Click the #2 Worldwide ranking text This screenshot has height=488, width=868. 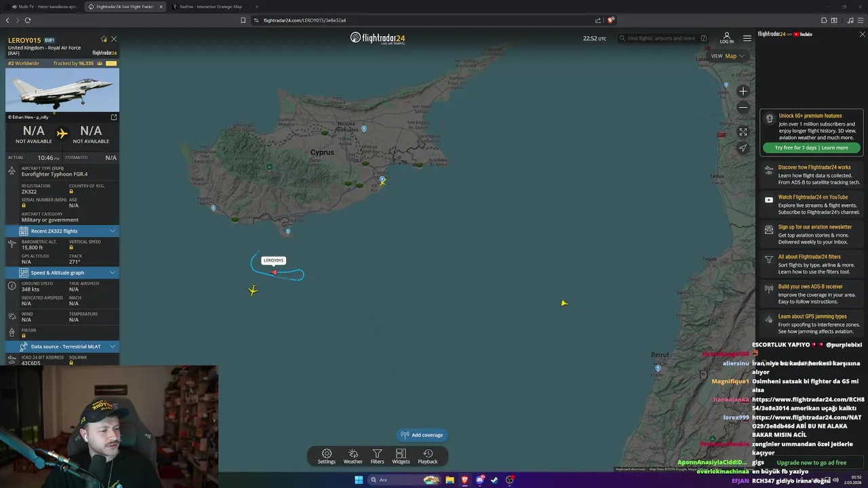pyautogui.click(x=24, y=63)
